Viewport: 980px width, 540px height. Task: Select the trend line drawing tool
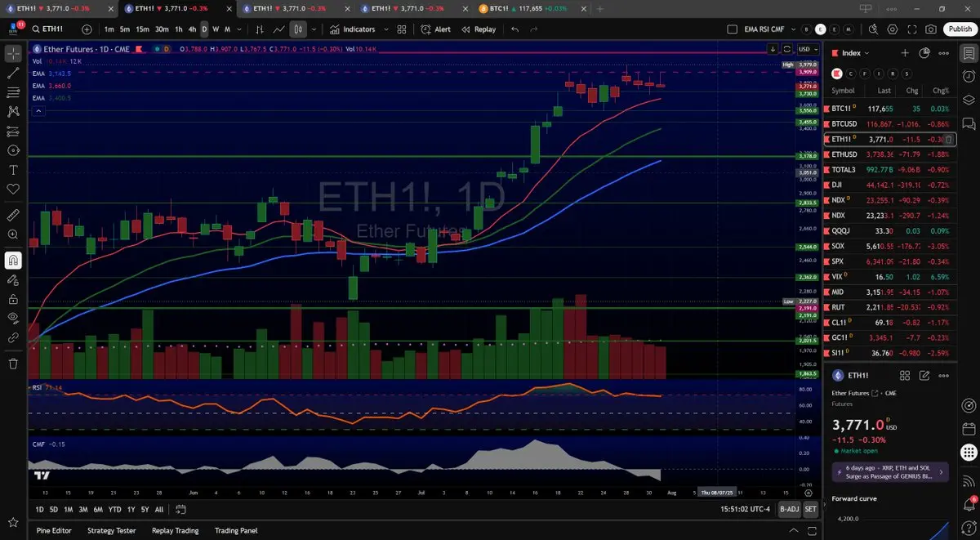(13, 73)
